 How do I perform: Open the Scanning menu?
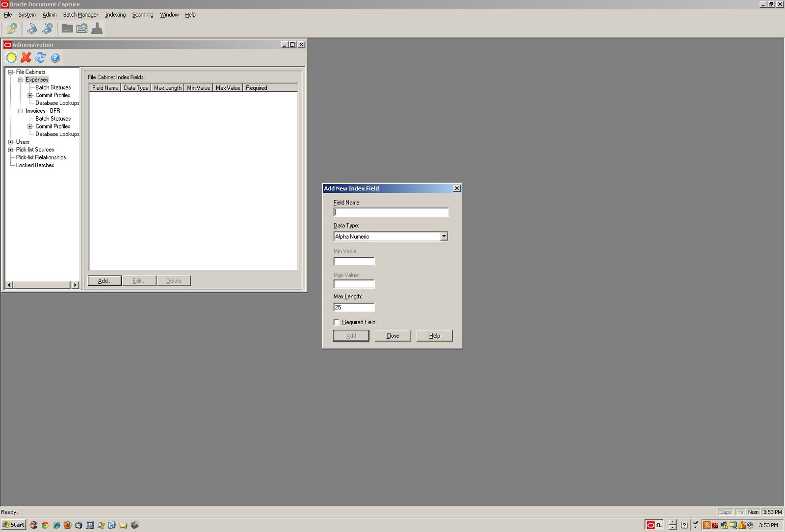(142, 15)
